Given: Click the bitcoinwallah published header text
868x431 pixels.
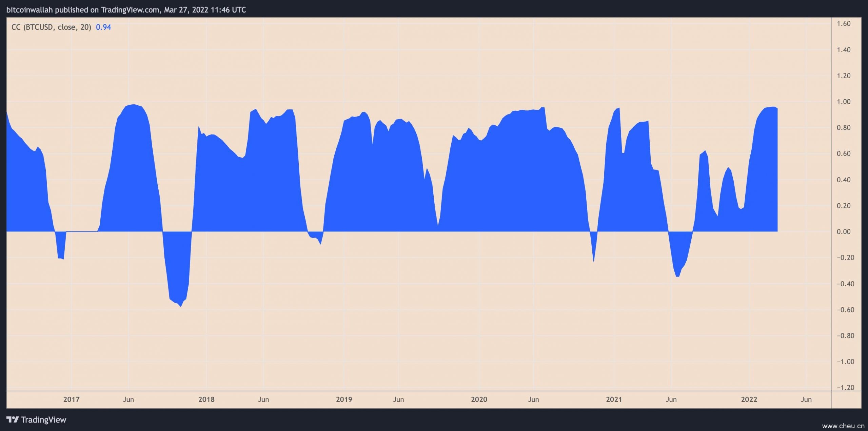Looking at the screenshot, I should pyautogui.click(x=126, y=10).
